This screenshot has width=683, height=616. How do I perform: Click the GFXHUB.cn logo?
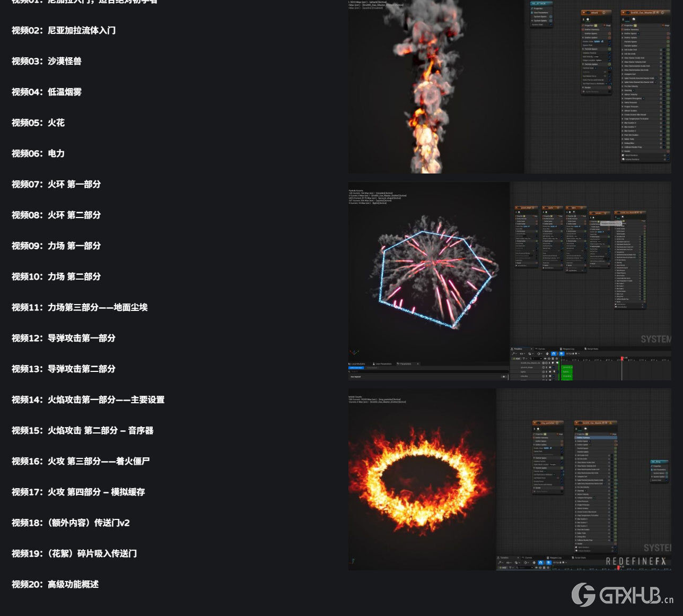click(622, 595)
